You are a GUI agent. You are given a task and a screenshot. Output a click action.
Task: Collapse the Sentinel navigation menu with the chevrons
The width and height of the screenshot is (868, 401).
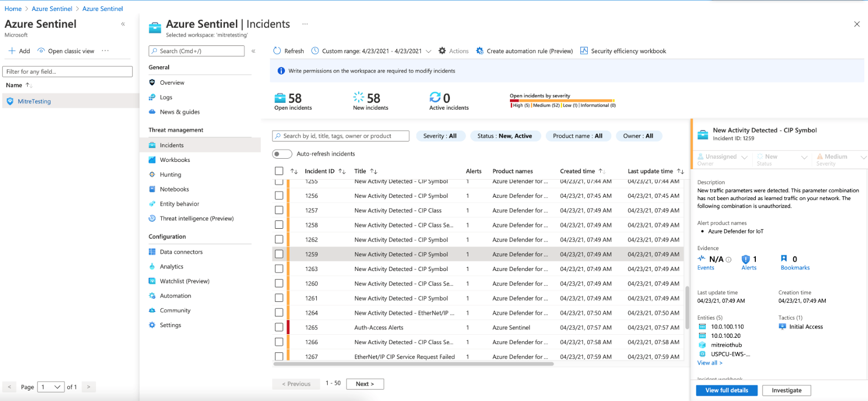(253, 51)
